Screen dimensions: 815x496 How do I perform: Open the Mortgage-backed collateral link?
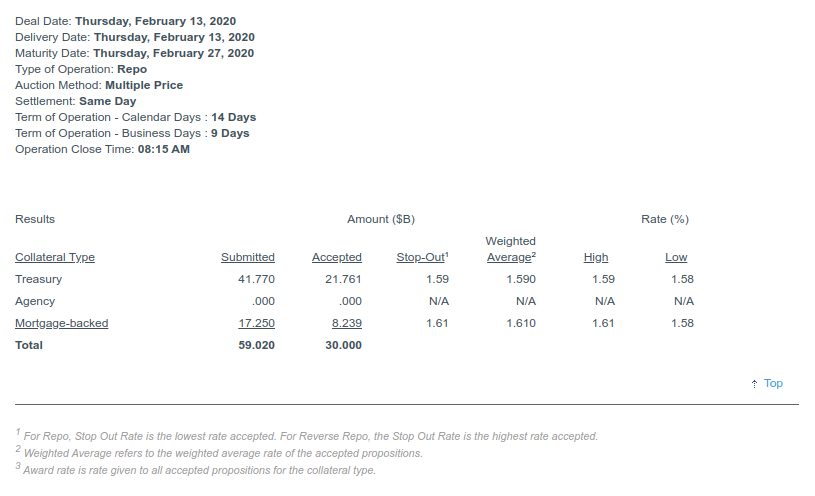point(62,323)
